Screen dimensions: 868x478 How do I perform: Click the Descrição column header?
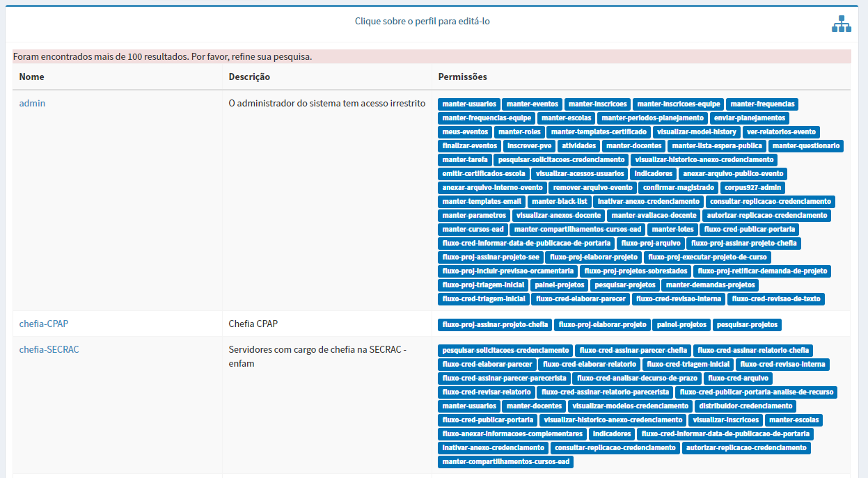pos(249,77)
